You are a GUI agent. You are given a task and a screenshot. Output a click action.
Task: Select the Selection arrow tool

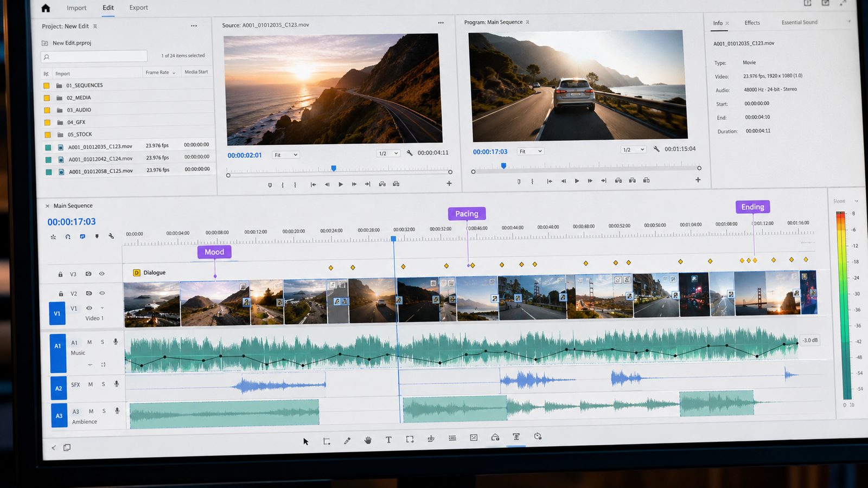(306, 441)
